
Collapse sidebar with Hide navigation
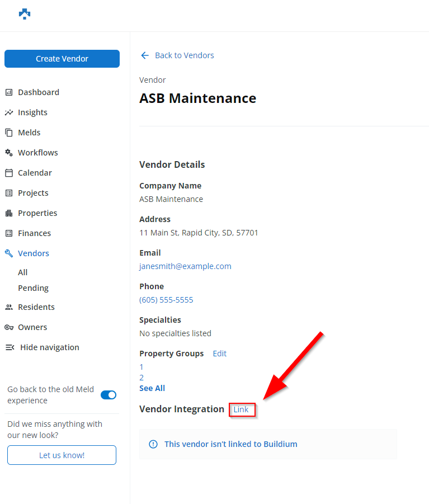(x=43, y=347)
